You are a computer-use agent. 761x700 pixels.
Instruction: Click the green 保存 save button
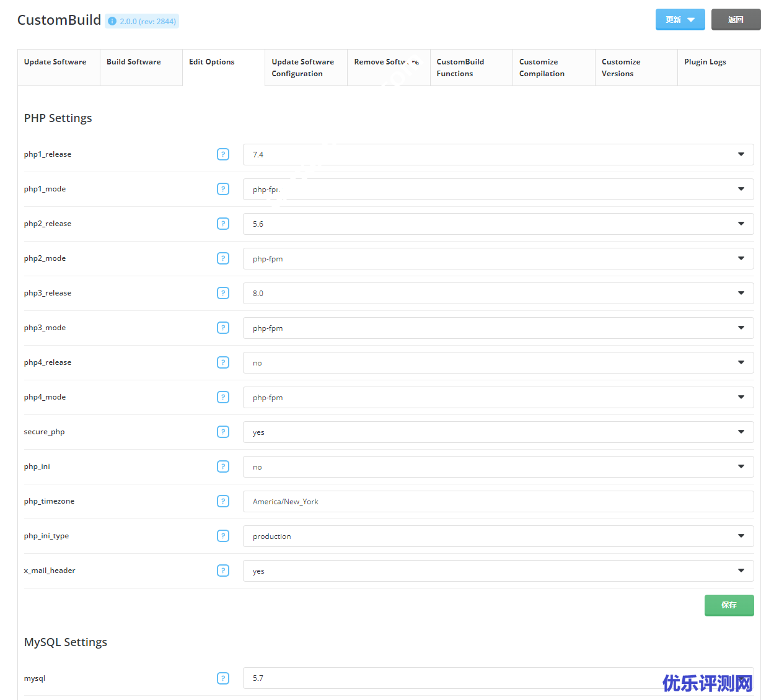729,605
